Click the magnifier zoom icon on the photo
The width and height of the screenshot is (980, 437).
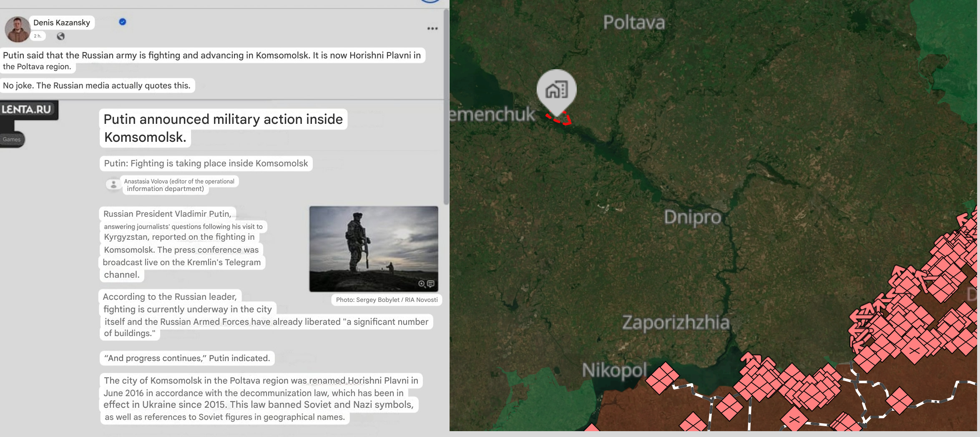pos(422,284)
